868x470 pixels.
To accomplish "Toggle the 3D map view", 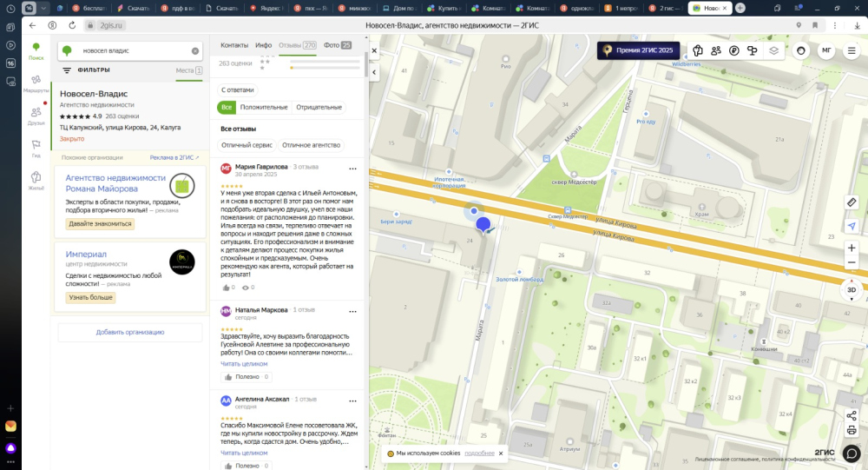I will tap(852, 290).
